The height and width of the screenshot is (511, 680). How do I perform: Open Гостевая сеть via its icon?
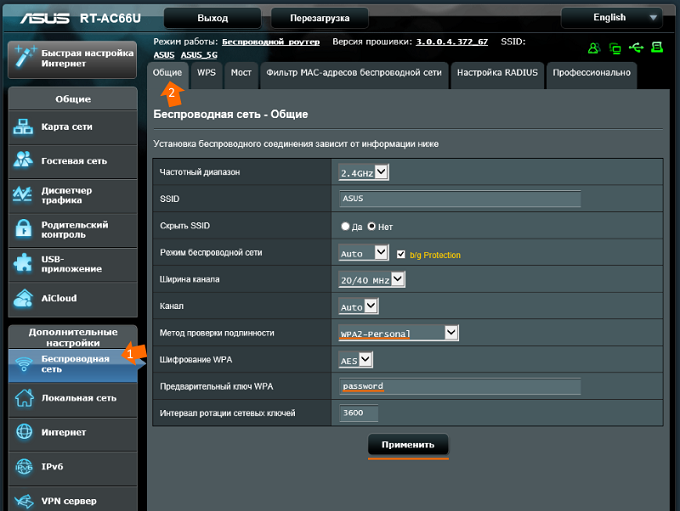click(24, 160)
